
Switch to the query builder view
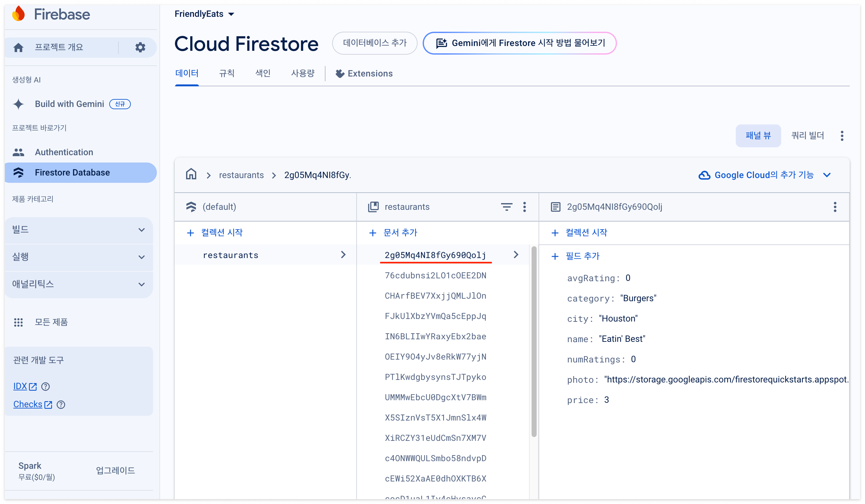[x=807, y=136]
